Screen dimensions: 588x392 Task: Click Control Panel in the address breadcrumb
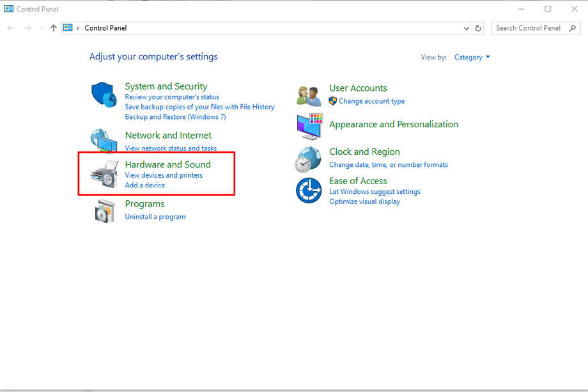[x=105, y=28]
